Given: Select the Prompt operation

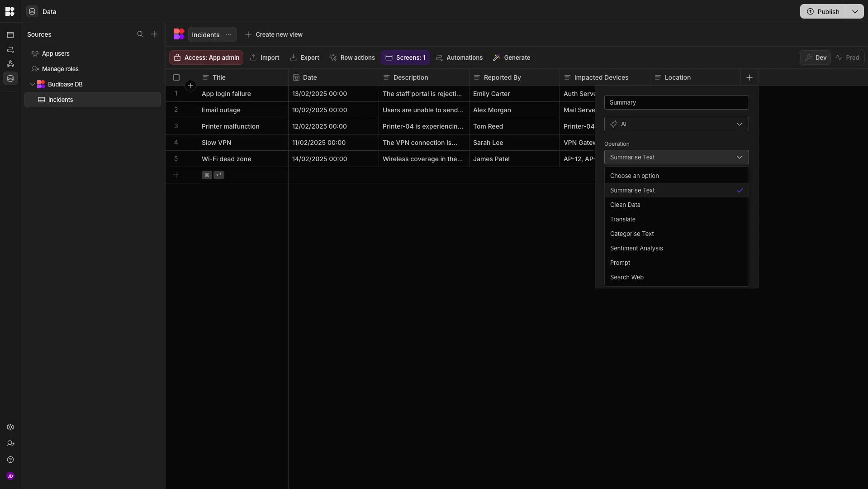Looking at the screenshot, I should pos(676,263).
